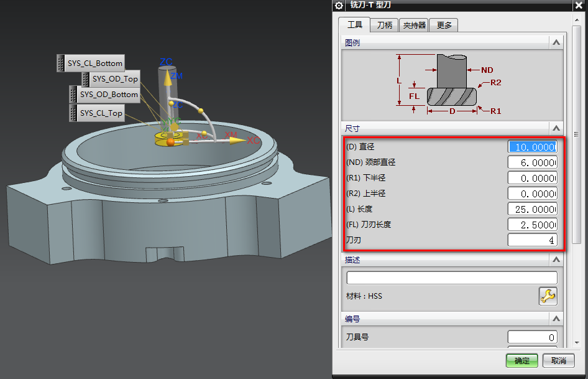588x379 pixels.
Task: Click the wrench material selection icon
Action: click(548, 296)
